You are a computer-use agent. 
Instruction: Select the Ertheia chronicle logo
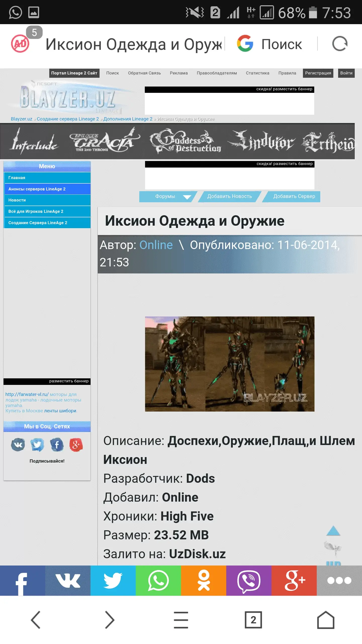(x=328, y=142)
